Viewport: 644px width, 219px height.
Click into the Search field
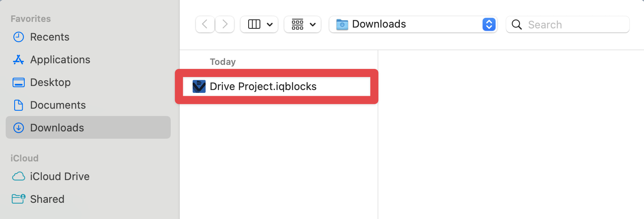click(576, 25)
